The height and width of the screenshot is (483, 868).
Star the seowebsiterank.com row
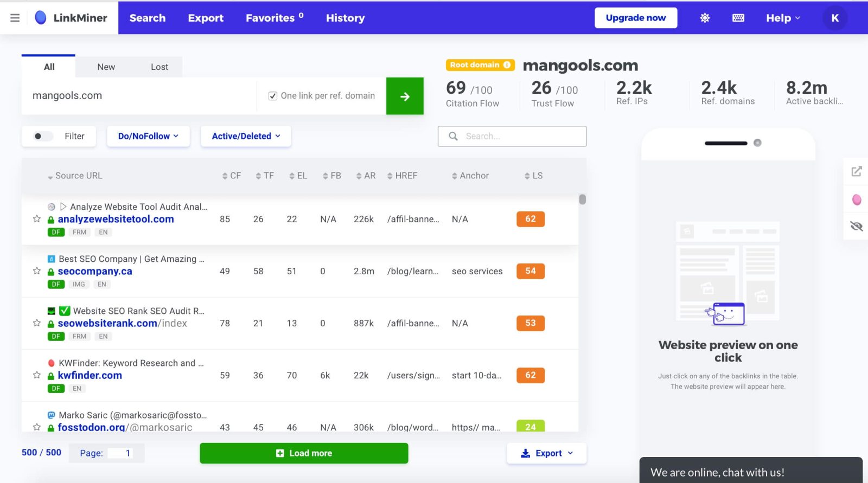coord(37,323)
